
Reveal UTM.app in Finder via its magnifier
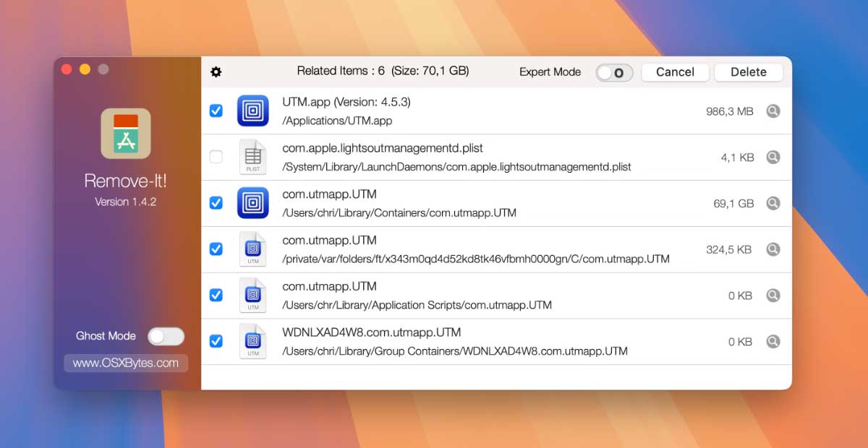pyautogui.click(x=773, y=111)
